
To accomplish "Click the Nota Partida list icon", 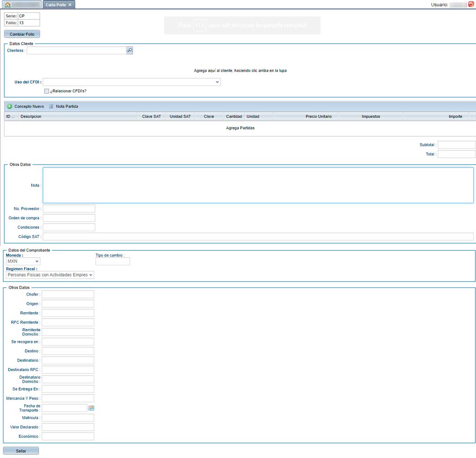I will tap(51, 107).
